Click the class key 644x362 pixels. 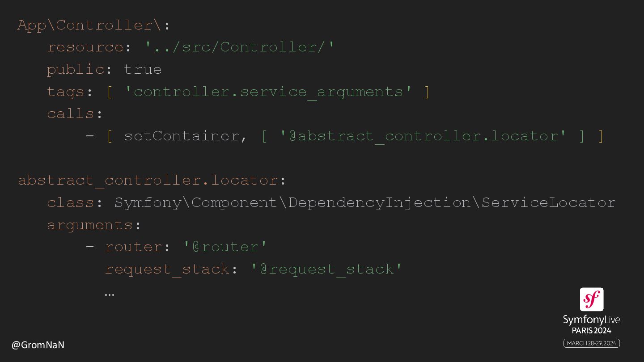(x=71, y=202)
